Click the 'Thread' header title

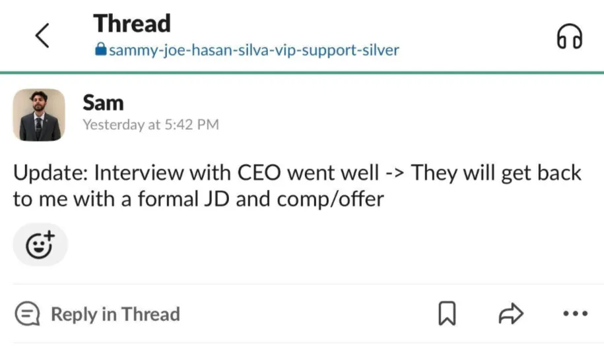[x=132, y=23]
